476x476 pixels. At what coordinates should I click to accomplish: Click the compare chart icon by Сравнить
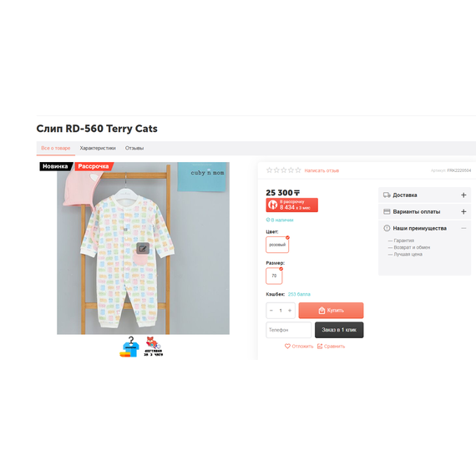click(320, 346)
